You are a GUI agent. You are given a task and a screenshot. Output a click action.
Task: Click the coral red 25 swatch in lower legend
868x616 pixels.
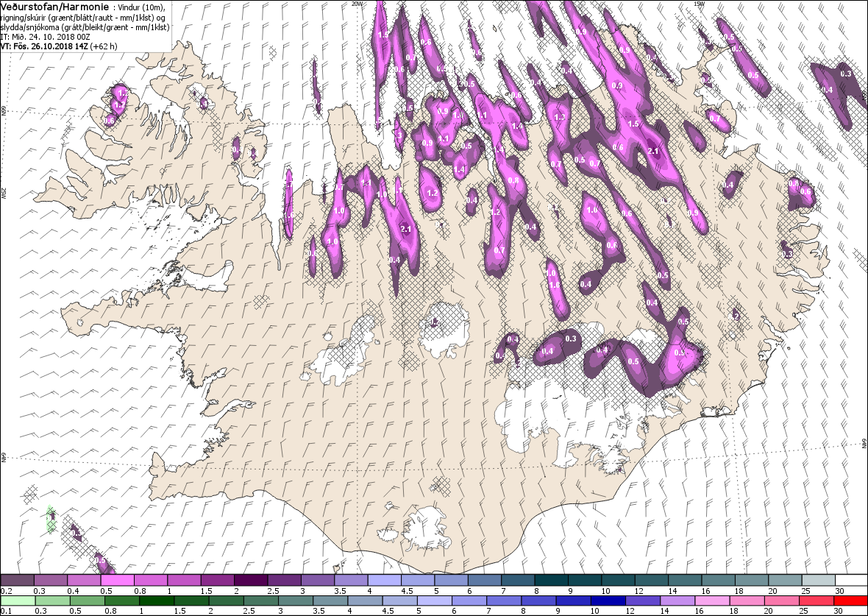point(817,601)
